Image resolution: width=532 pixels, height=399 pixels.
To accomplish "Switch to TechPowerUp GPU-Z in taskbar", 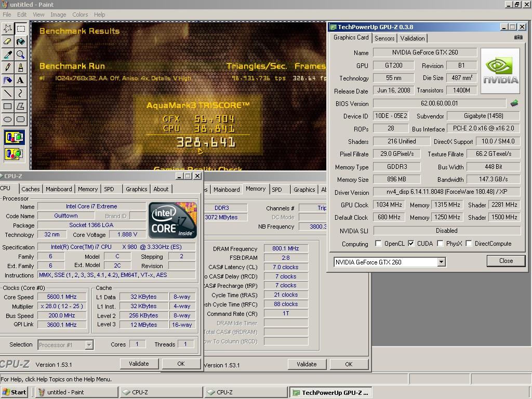I will click(331, 393).
